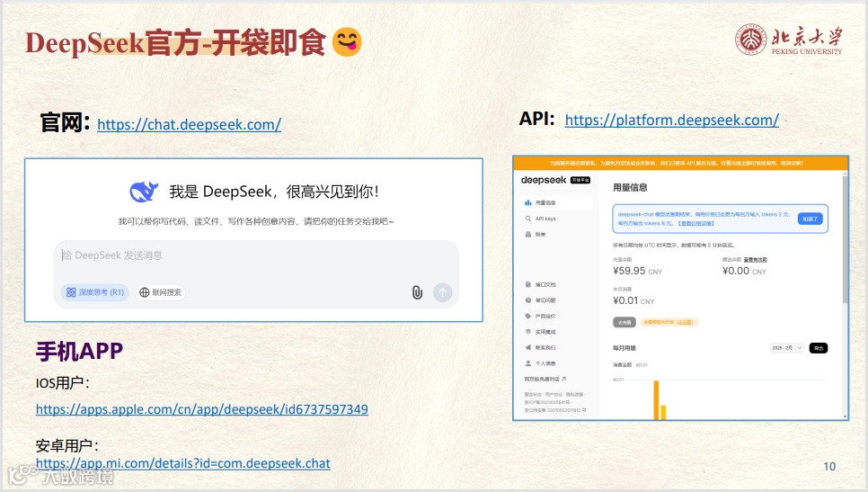Open the 个人信息 person icon in sidebar
This screenshot has width=868, height=492.
(x=528, y=363)
